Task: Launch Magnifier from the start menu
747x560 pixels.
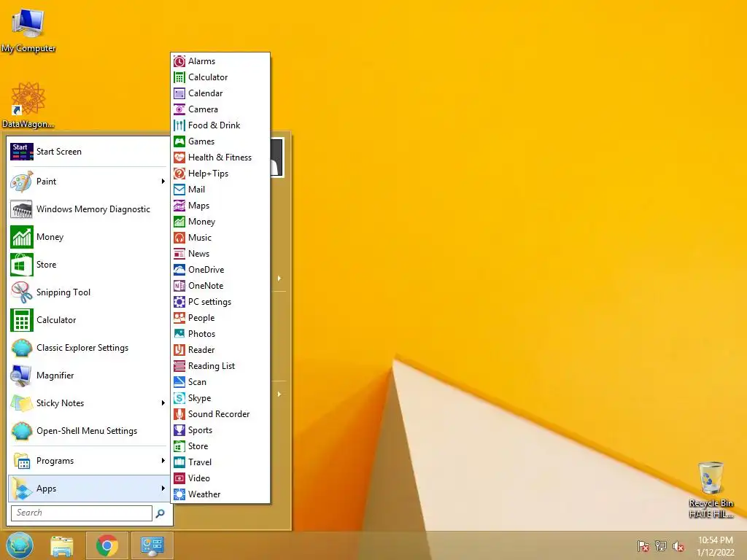Action: [x=88, y=376]
